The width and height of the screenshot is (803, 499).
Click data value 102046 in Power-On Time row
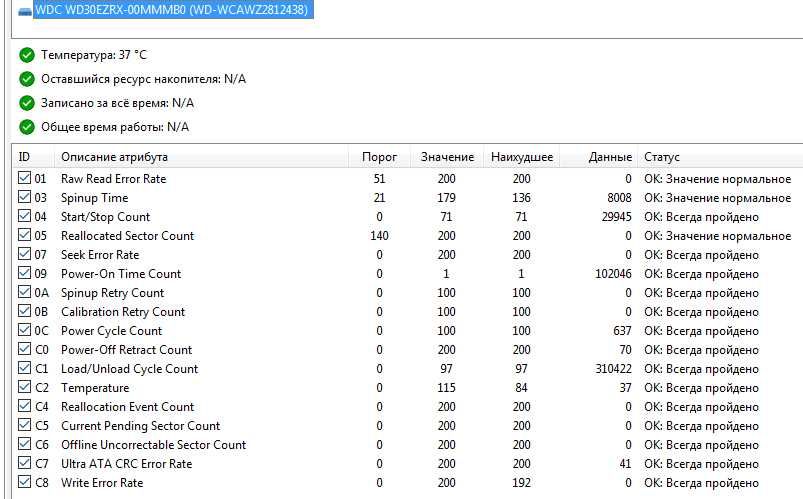click(614, 274)
